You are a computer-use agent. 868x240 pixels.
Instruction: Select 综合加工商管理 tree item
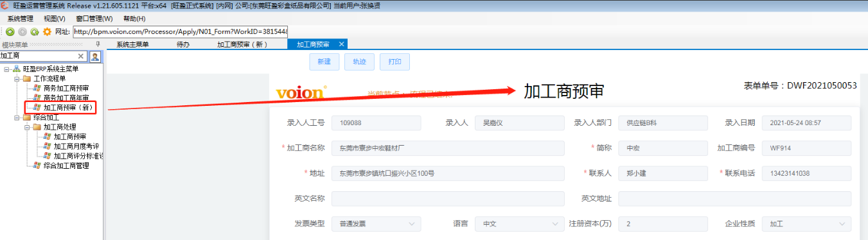click(x=66, y=166)
